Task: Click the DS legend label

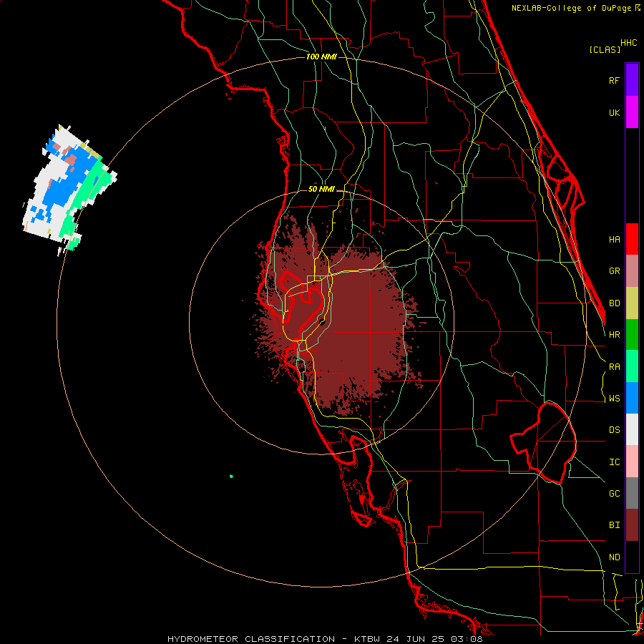Action: click(614, 430)
